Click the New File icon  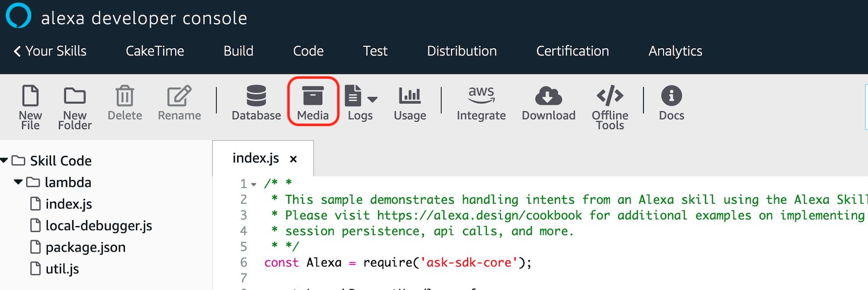[30, 96]
